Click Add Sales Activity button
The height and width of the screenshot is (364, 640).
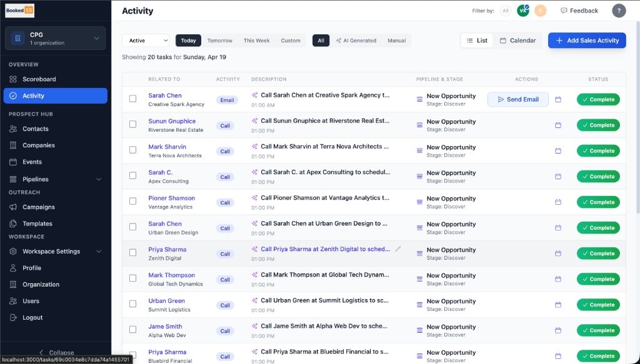click(x=587, y=41)
